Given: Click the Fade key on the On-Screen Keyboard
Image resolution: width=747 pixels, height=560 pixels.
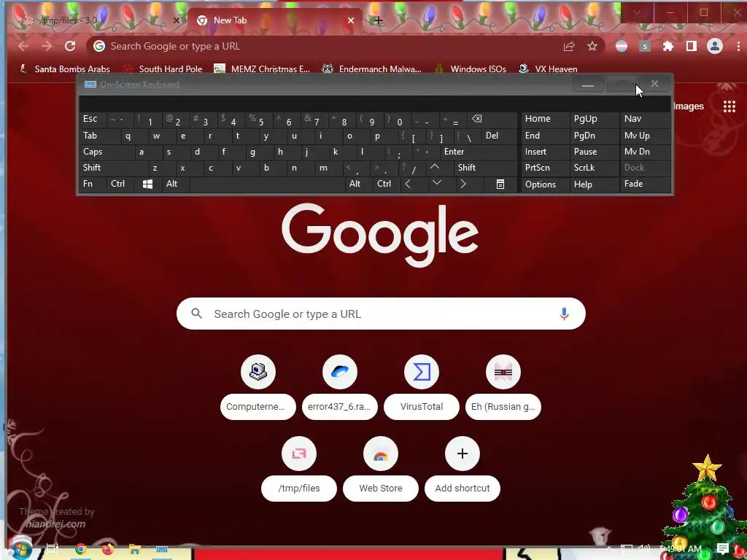Looking at the screenshot, I should pos(645,184).
